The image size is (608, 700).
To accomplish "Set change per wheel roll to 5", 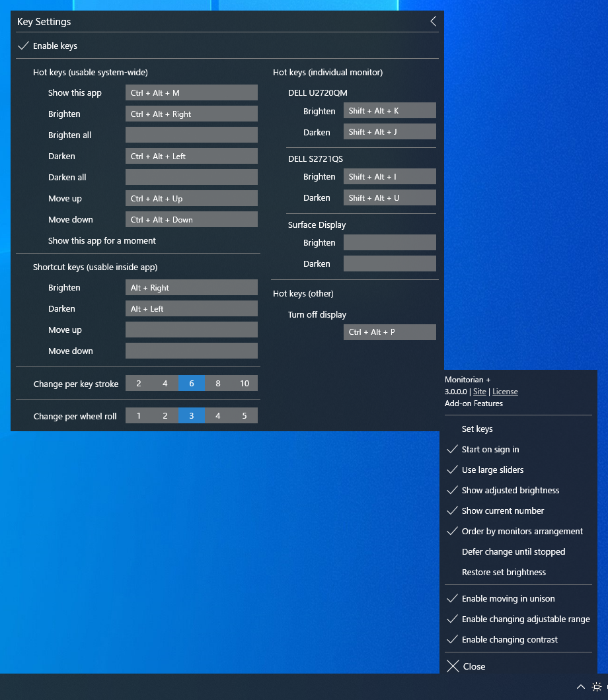I will click(245, 415).
